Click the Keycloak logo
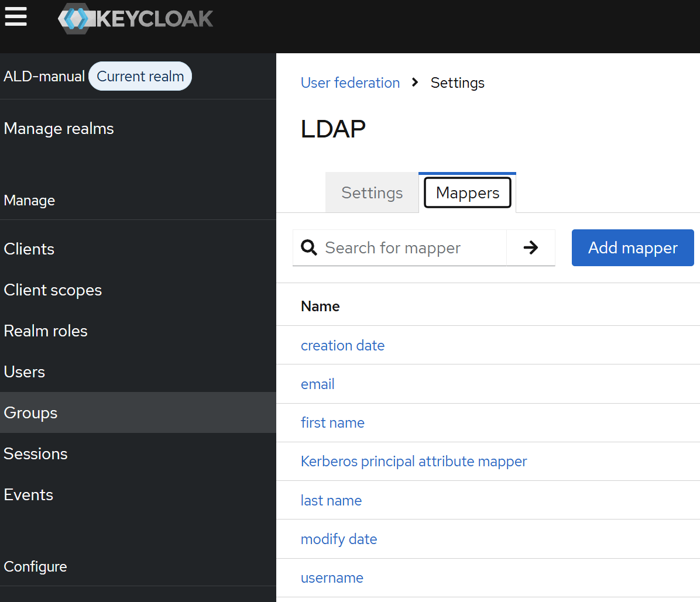The image size is (700, 602). 136,18
